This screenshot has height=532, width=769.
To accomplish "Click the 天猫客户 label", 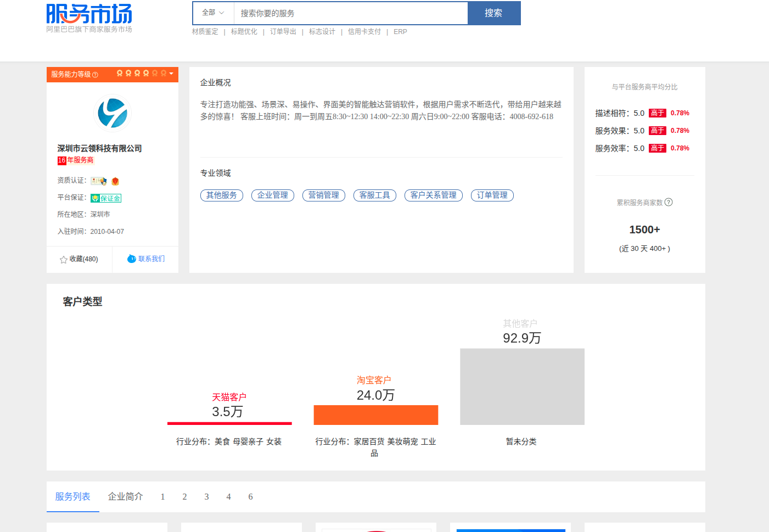I will 229,397.
